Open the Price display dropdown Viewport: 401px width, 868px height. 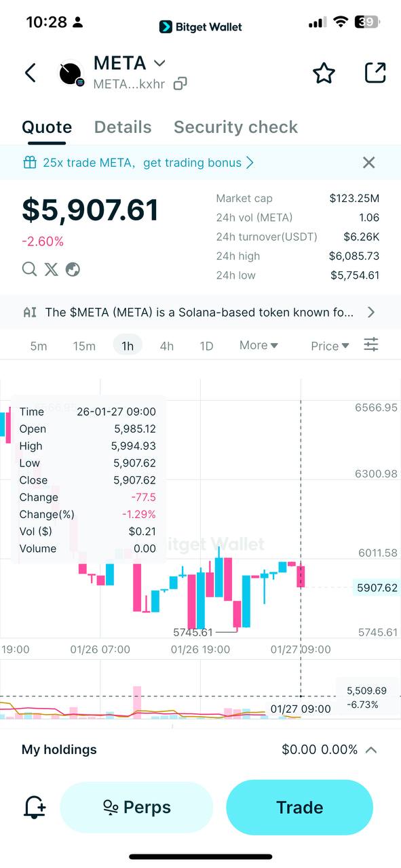[x=328, y=345]
